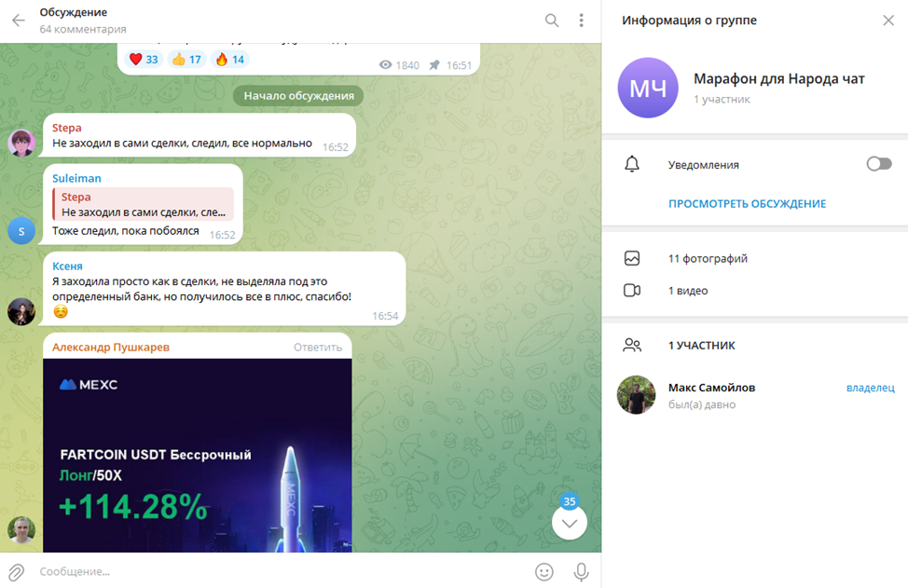Click 'Ответить' on Александр Пушкарев's message
908x588 pixels.
coord(318,347)
